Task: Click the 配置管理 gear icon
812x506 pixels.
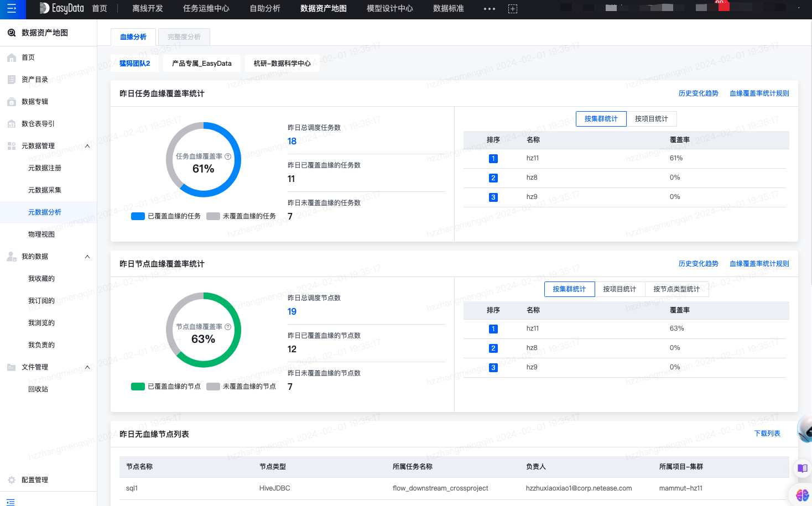Action: [x=12, y=480]
